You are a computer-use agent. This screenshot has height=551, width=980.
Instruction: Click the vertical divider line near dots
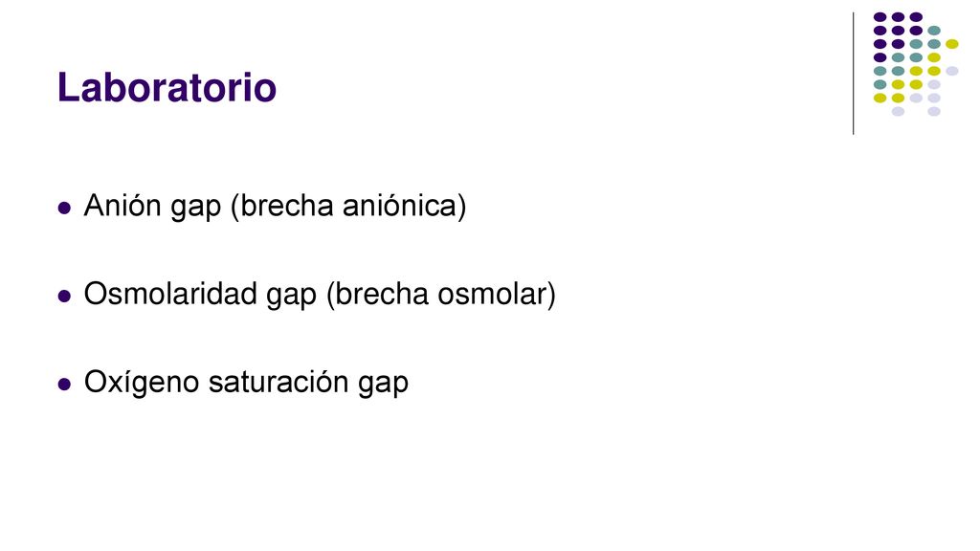(853, 73)
